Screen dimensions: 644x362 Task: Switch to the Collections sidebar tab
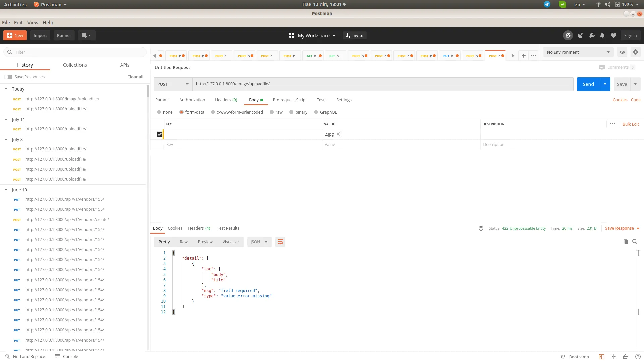(75, 65)
